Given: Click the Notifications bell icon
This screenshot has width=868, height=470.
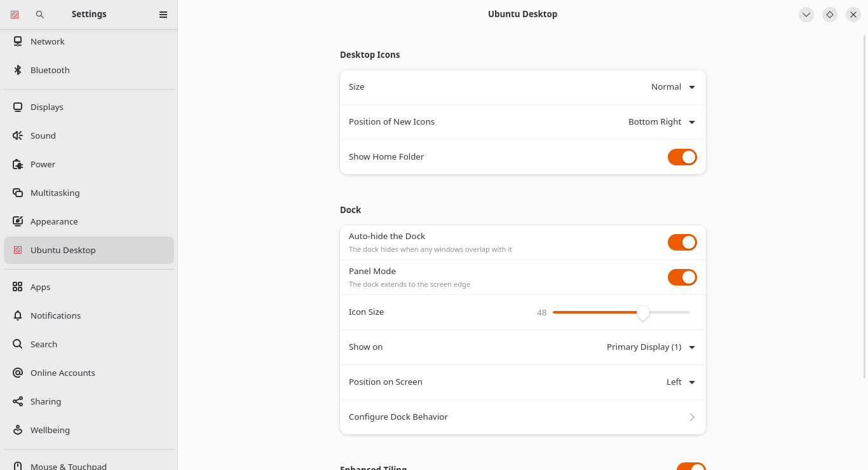Looking at the screenshot, I should tap(18, 315).
